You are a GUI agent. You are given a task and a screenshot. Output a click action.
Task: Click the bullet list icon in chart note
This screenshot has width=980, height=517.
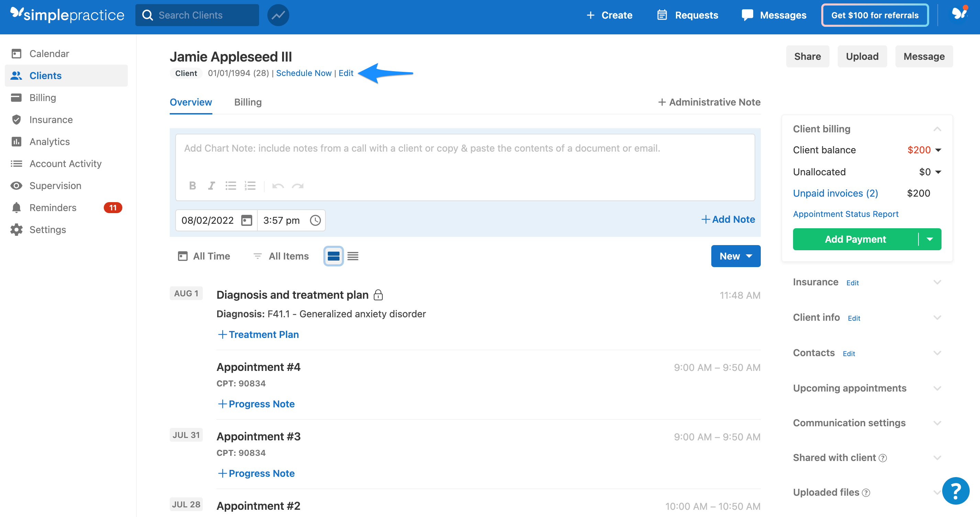pyautogui.click(x=231, y=186)
